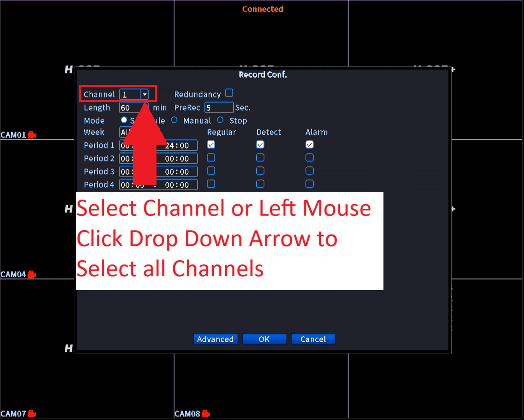
Task: Click the red recording icon beside CAM08
Action: 206,414
